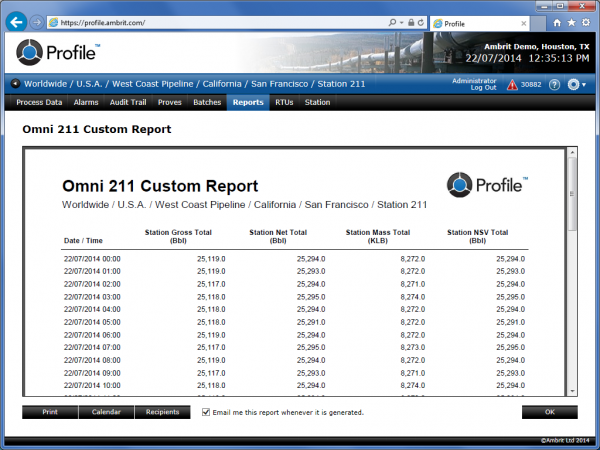Click the Profile logo in the header

pos(58,52)
